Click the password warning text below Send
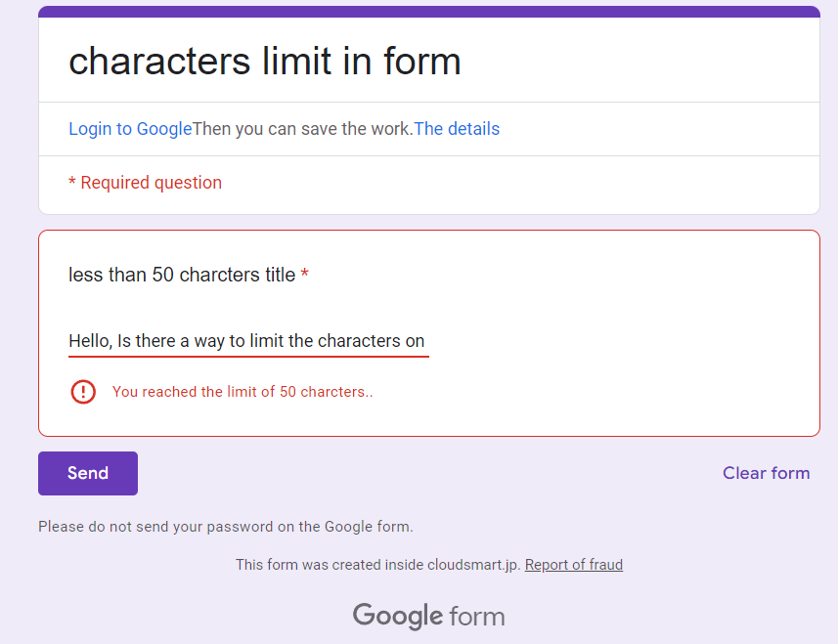Viewport: 838px width, 644px height. click(x=225, y=527)
